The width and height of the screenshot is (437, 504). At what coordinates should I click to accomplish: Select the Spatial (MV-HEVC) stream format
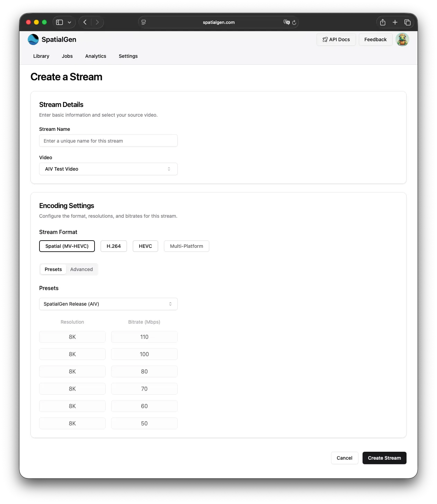67,246
